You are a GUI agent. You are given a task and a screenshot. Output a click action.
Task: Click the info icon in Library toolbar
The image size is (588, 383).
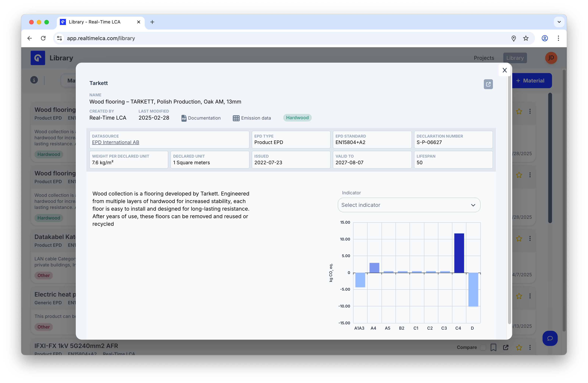[34, 80]
